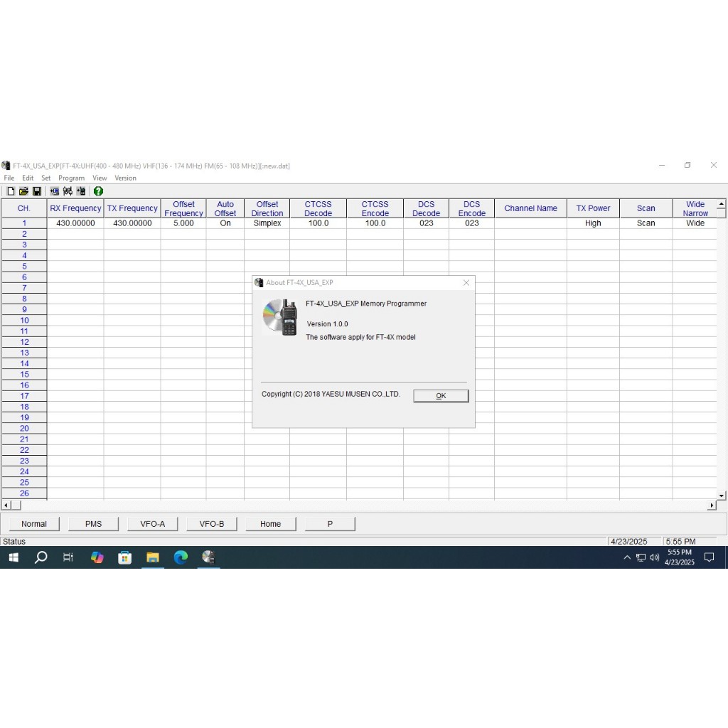Open the Version menu
This screenshot has height=728, width=728.
tap(125, 178)
